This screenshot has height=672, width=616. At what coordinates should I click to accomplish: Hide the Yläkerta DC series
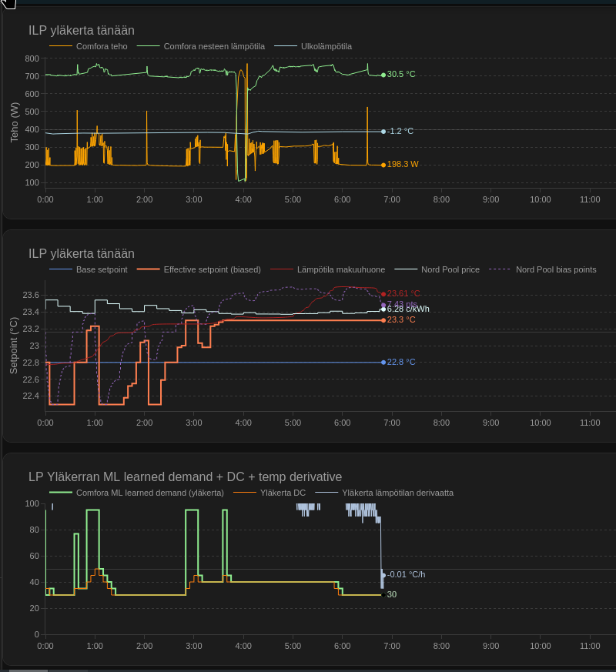282,493
